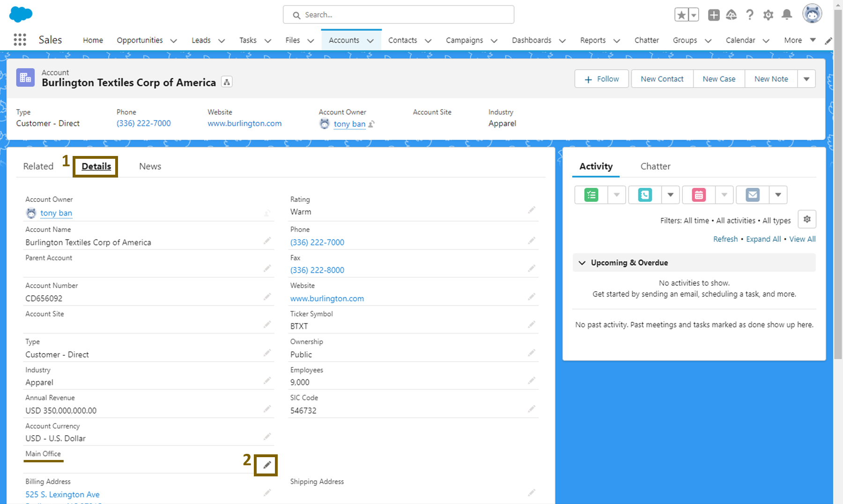Edit the Main Office field pencil
Screen dimensions: 843x504
click(x=267, y=465)
